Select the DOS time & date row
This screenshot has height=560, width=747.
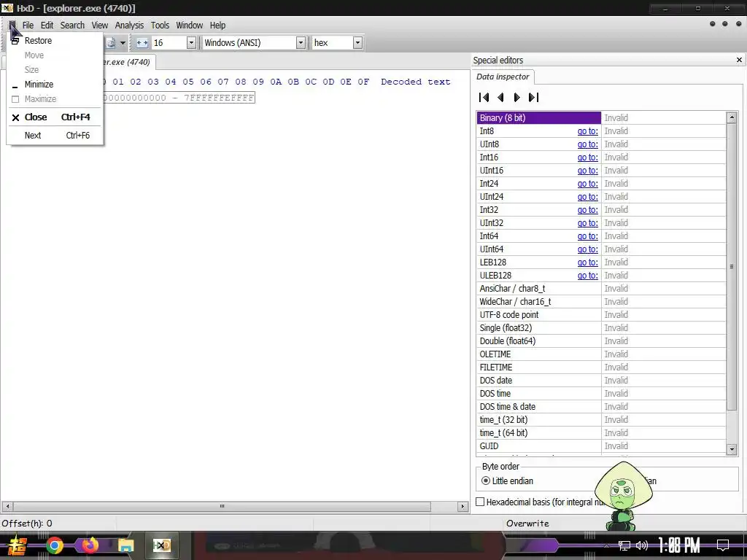(x=601, y=407)
